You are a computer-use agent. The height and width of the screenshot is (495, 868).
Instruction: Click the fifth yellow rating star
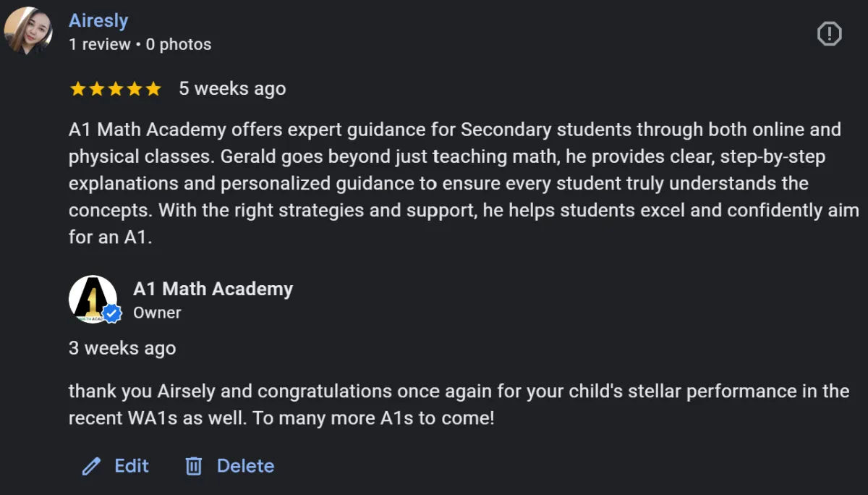(x=153, y=89)
